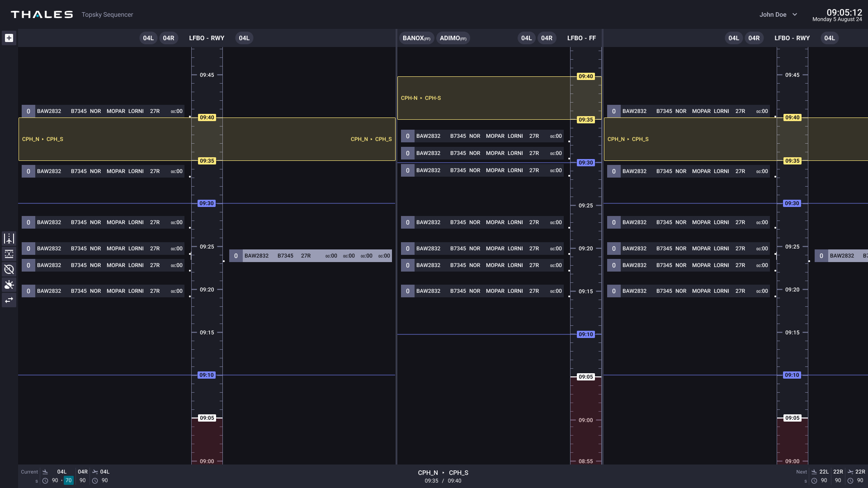Click the 70 highlighted separation value
868x488 pixels.
click(68, 481)
